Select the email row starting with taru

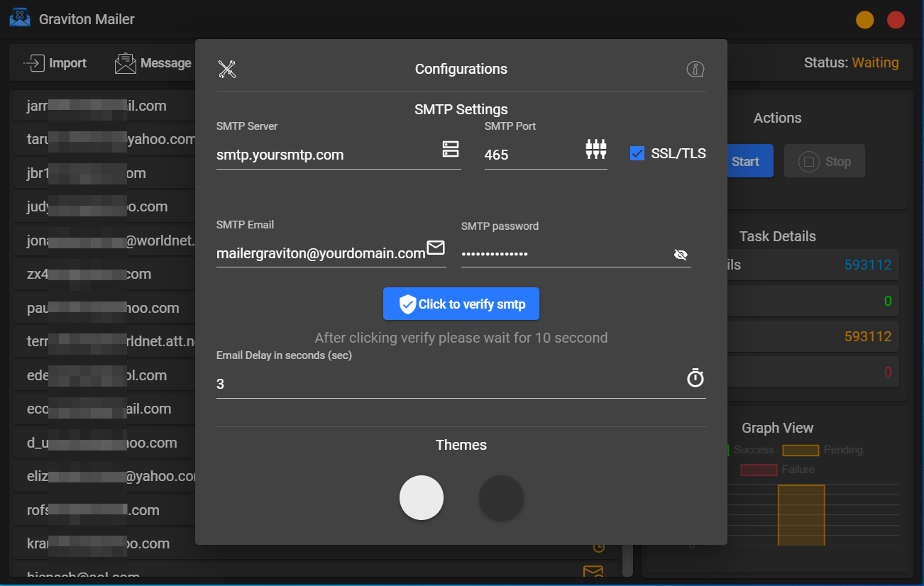[x=105, y=139]
